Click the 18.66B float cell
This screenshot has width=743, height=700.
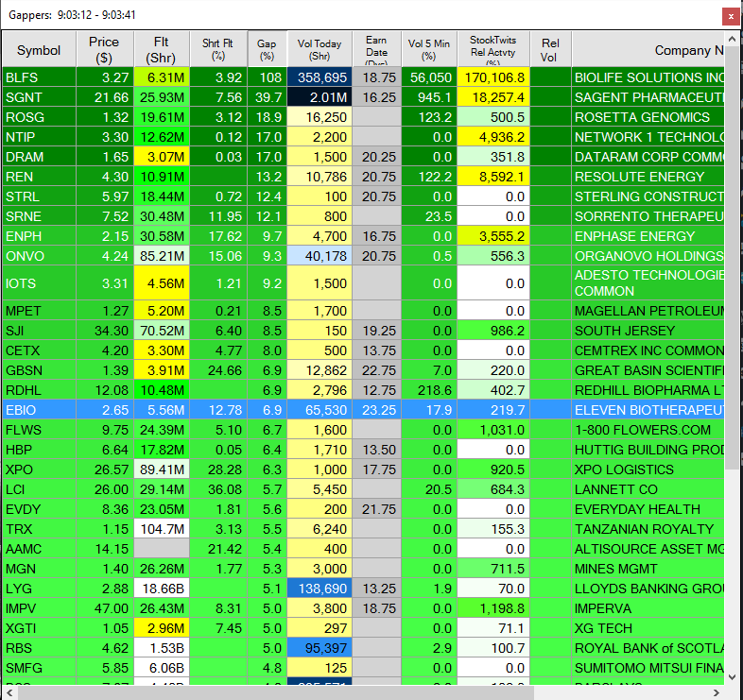[x=162, y=589]
